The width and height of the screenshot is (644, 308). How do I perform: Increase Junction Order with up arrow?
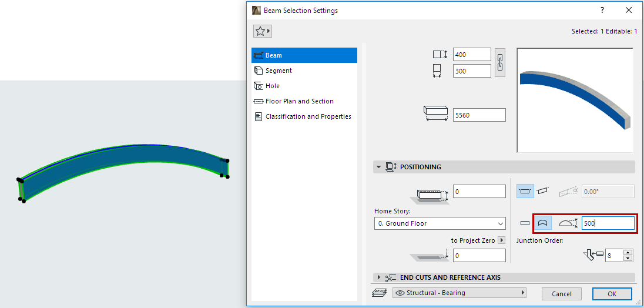pos(628,253)
